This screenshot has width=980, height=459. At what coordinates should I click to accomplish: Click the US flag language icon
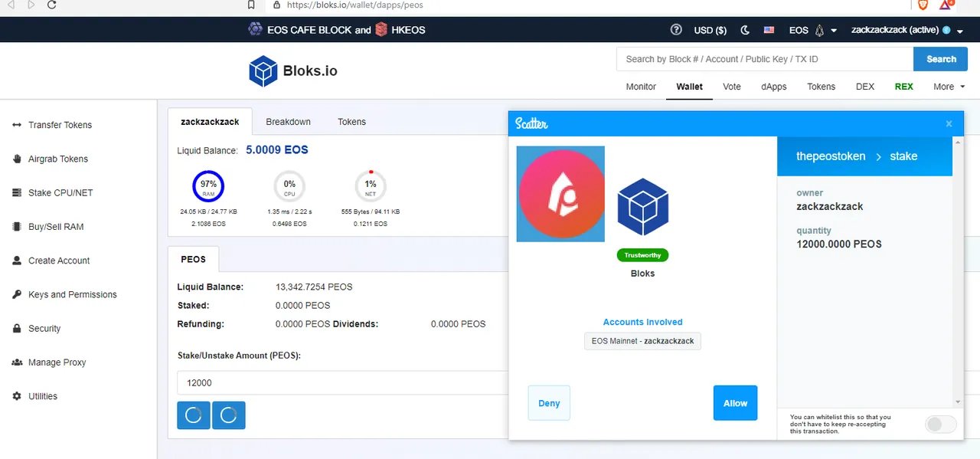(769, 30)
